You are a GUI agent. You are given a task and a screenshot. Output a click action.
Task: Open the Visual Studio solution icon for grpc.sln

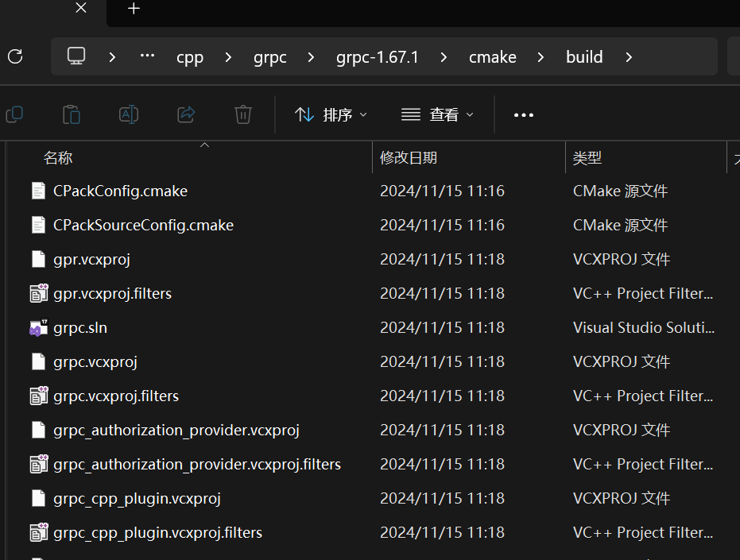click(39, 327)
